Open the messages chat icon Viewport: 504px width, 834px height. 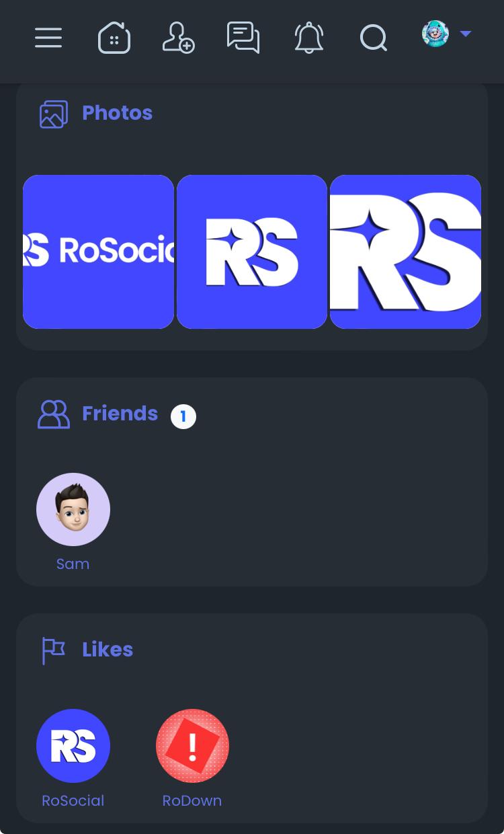click(x=243, y=38)
